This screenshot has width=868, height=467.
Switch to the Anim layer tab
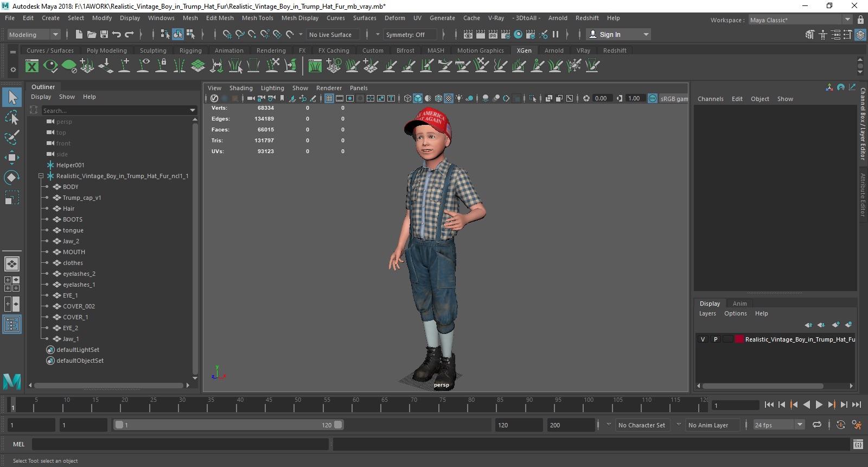pos(739,304)
